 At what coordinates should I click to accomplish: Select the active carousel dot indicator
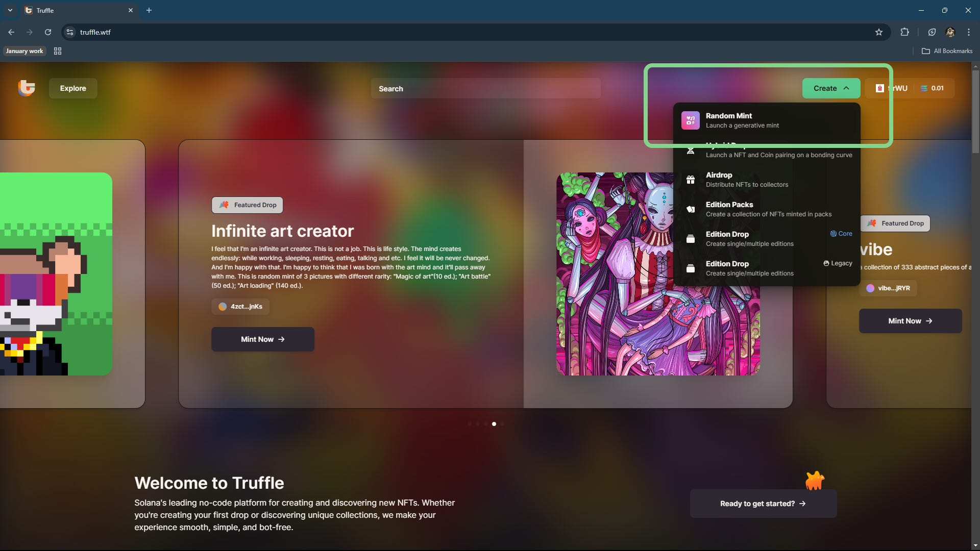494,424
